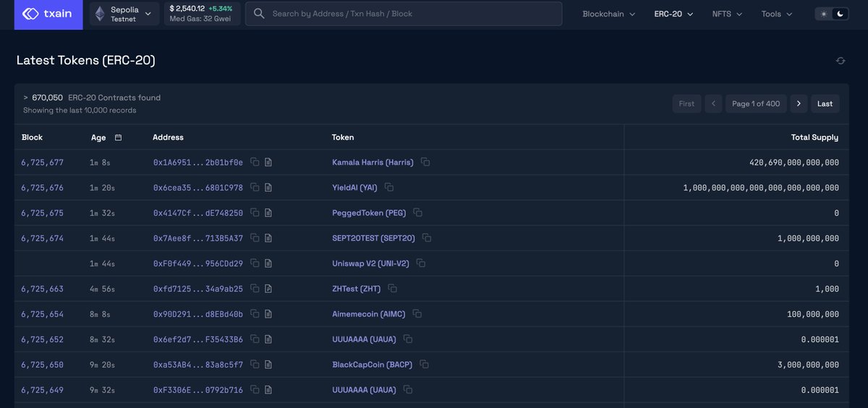Click the First page button
This screenshot has width=868, height=408.
[686, 103]
